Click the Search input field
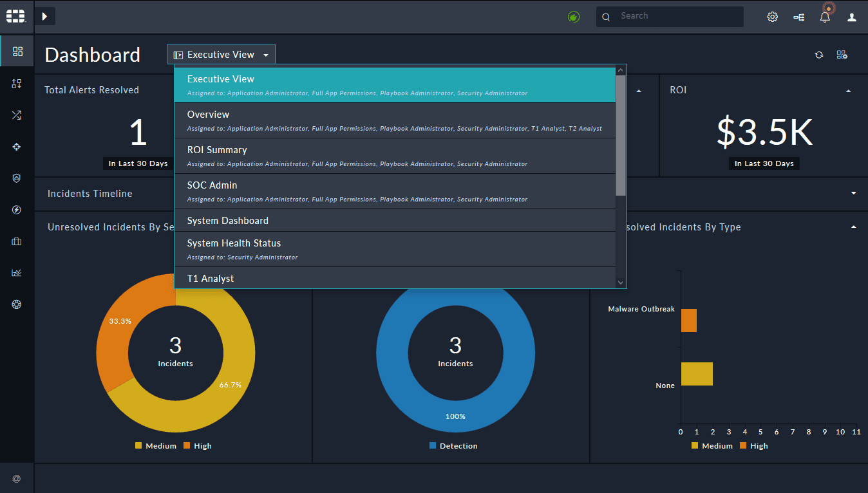868x493 pixels. (x=676, y=16)
